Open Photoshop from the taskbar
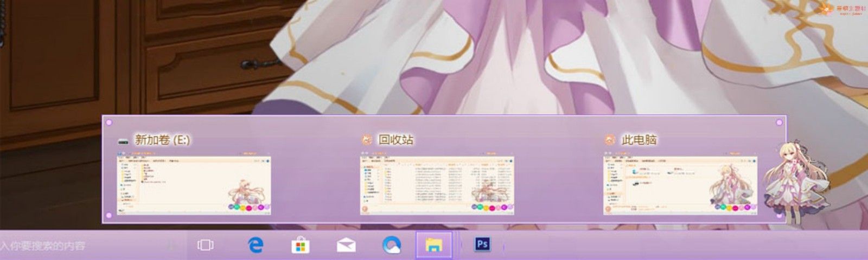Image resolution: width=868 pixels, height=260 pixels. click(x=482, y=244)
